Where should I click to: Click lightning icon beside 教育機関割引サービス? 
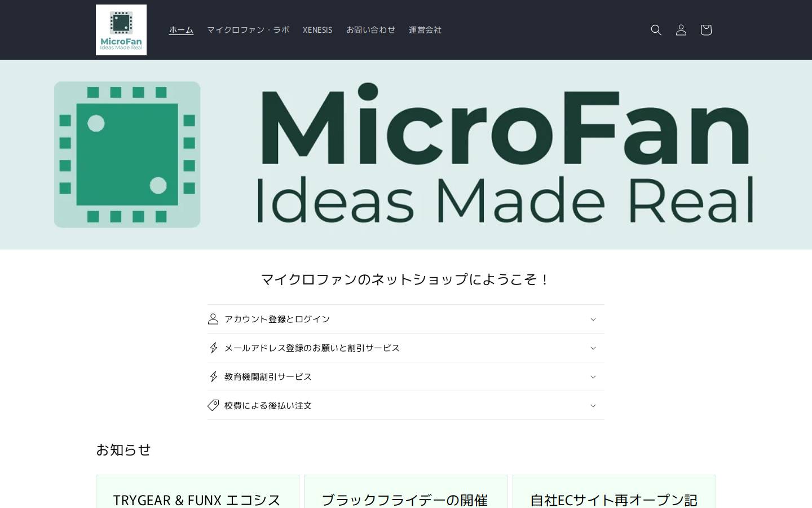tap(213, 376)
